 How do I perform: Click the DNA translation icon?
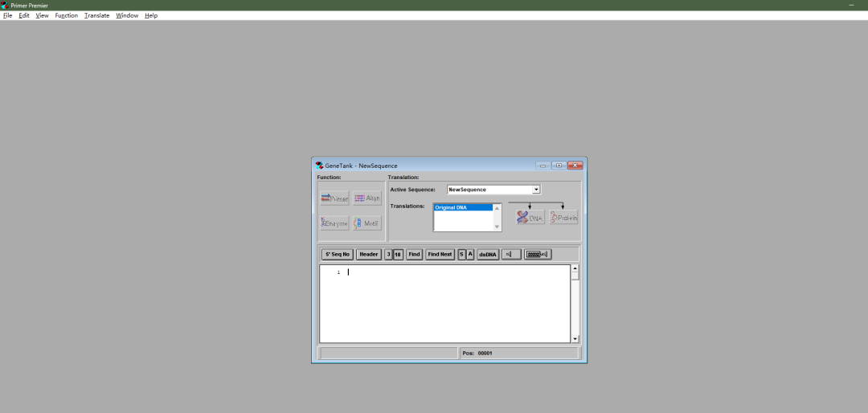(x=530, y=218)
